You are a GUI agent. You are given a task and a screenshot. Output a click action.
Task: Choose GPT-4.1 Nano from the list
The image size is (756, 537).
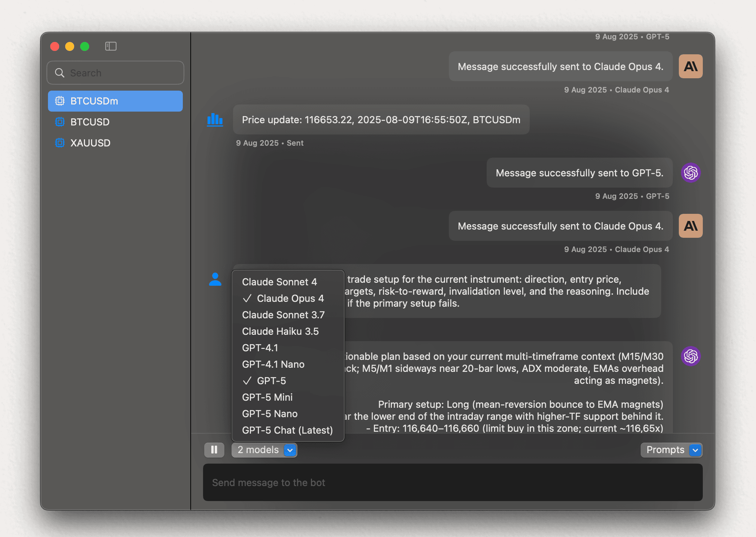click(273, 364)
